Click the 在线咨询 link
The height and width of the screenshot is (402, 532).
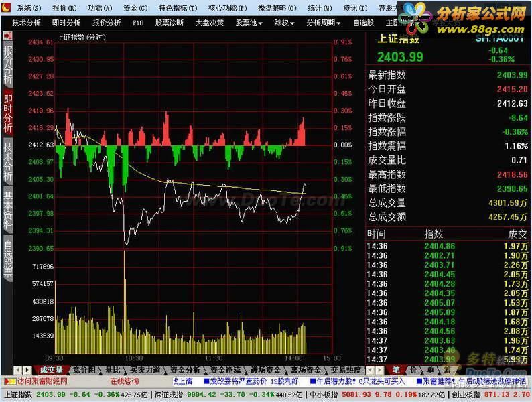(x=125, y=381)
